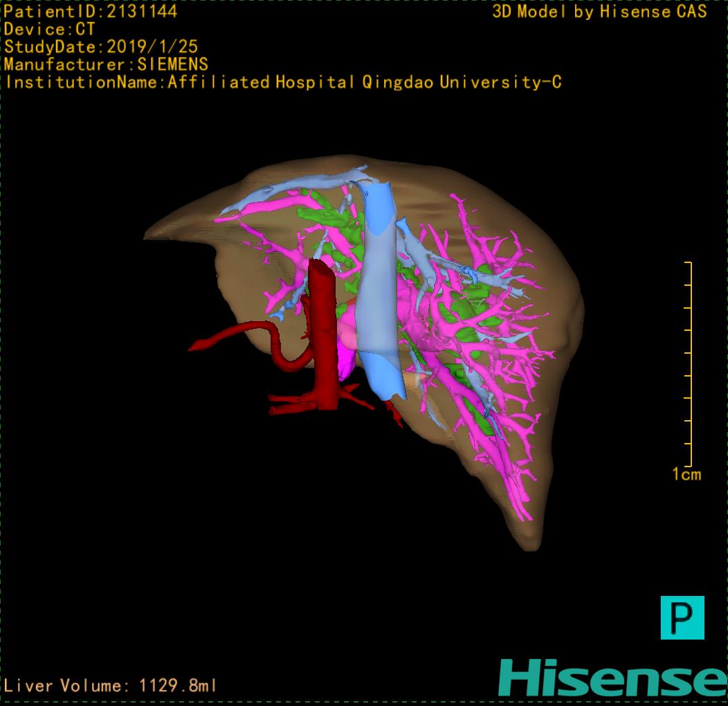Click the StudyDate:2019/1/25 text
The height and width of the screenshot is (706, 728).
coord(101,47)
